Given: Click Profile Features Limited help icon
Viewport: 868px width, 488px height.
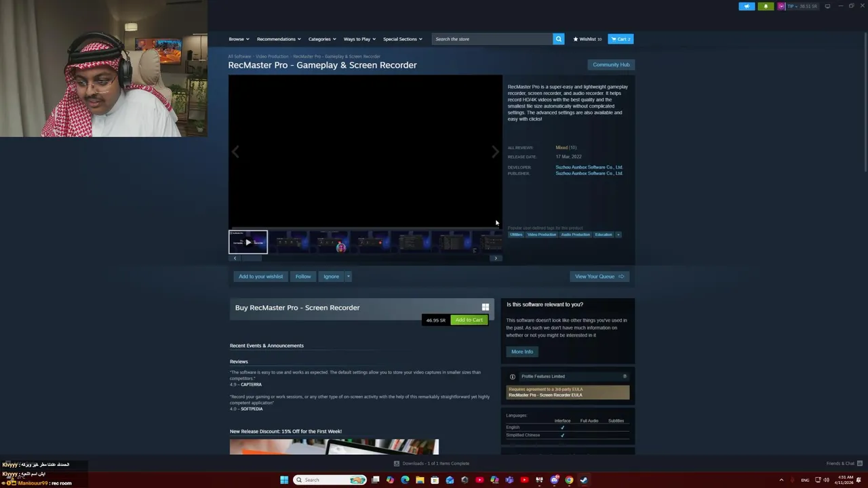Looking at the screenshot, I should click(x=625, y=376).
